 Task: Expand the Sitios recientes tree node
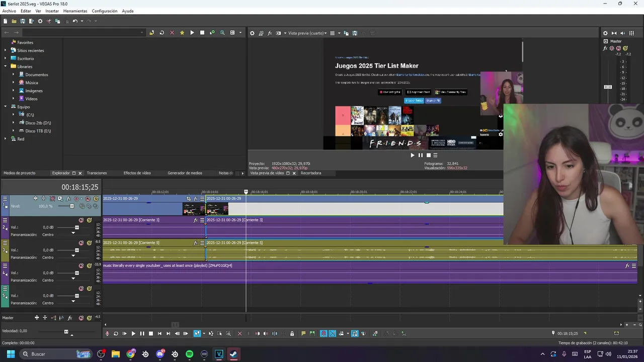(6, 50)
